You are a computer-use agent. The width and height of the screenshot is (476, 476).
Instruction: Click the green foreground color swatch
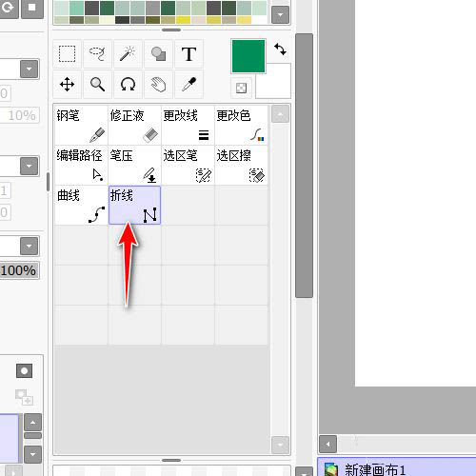coord(248,56)
